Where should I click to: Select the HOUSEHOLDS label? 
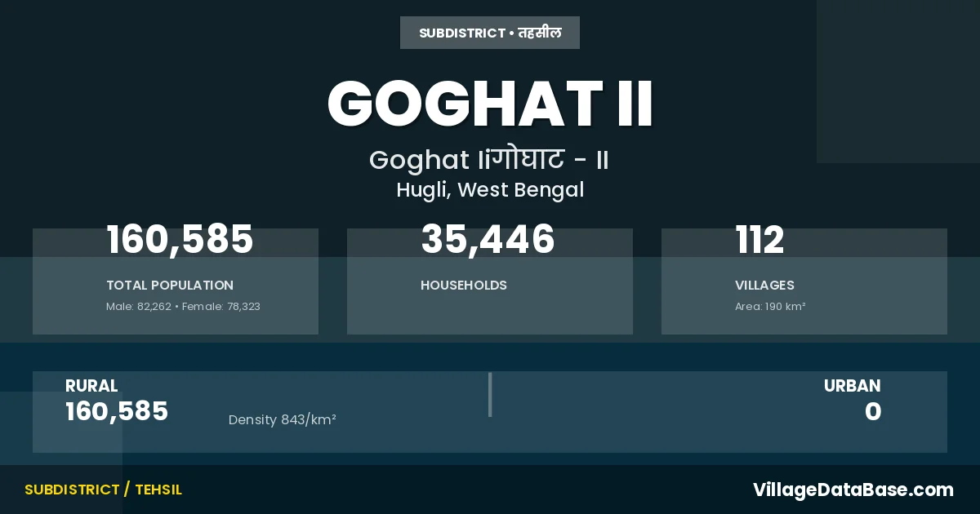click(x=464, y=286)
